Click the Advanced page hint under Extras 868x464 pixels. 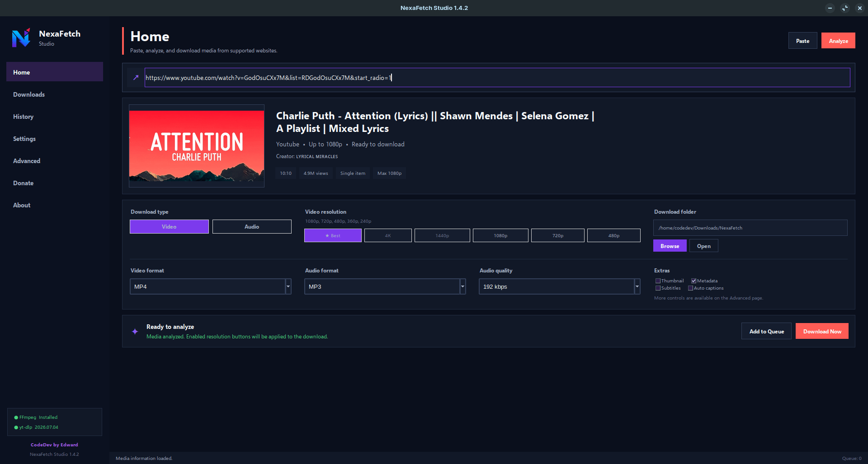pos(708,298)
